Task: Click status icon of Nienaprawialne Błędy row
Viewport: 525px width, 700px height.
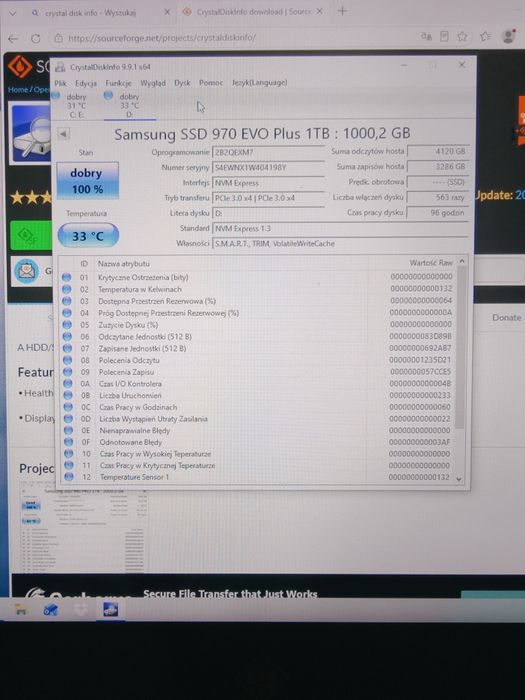Action: [68, 430]
